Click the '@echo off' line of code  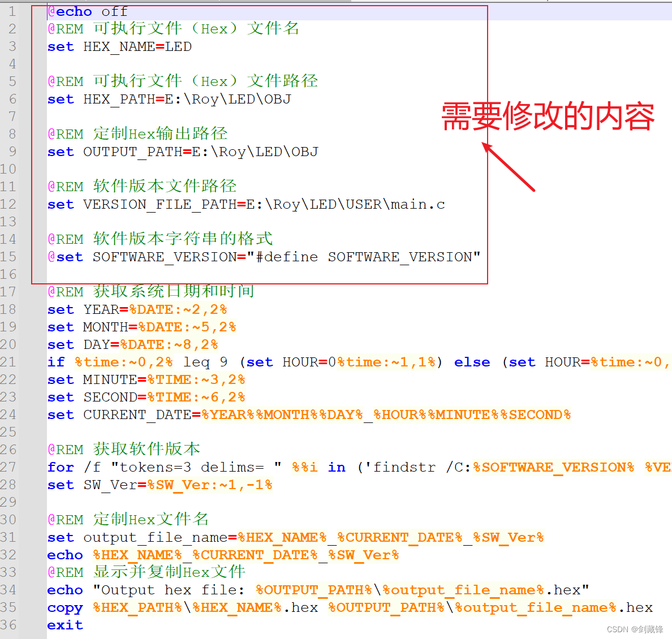[x=88, y=11]
